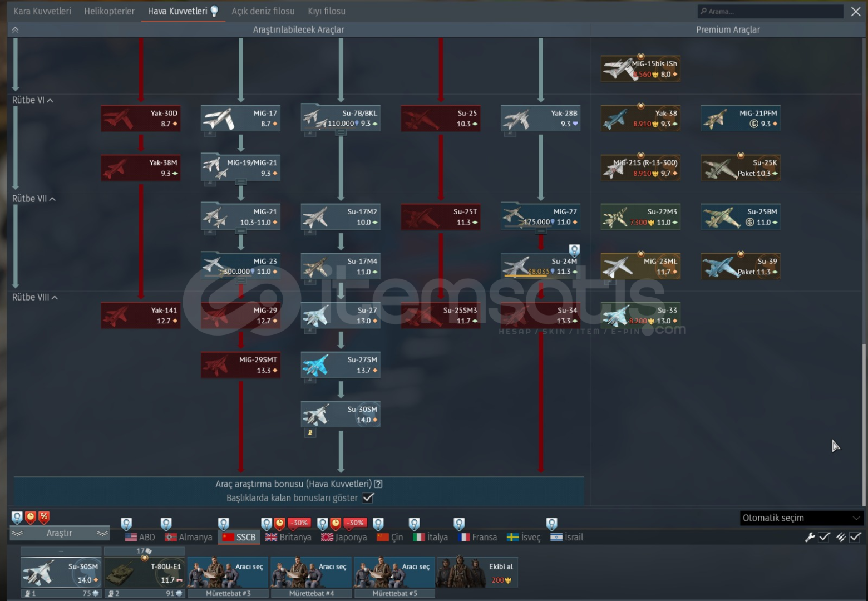868x601 pixels.
Task: Select the Su-24M aircraft card
Action: coord(541,267)
